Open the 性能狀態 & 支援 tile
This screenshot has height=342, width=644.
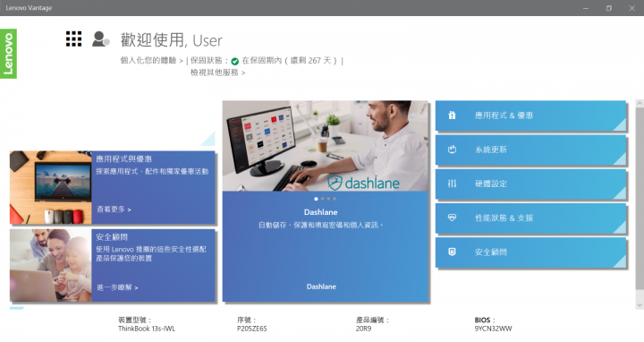[x=530, y=218]
